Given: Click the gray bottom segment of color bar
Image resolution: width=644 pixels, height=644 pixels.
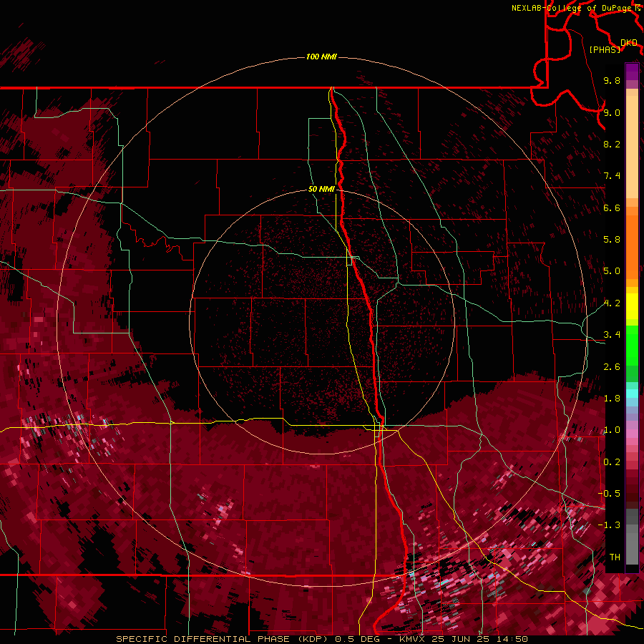Looking at the screenshot, I should (x=632, y=545).
